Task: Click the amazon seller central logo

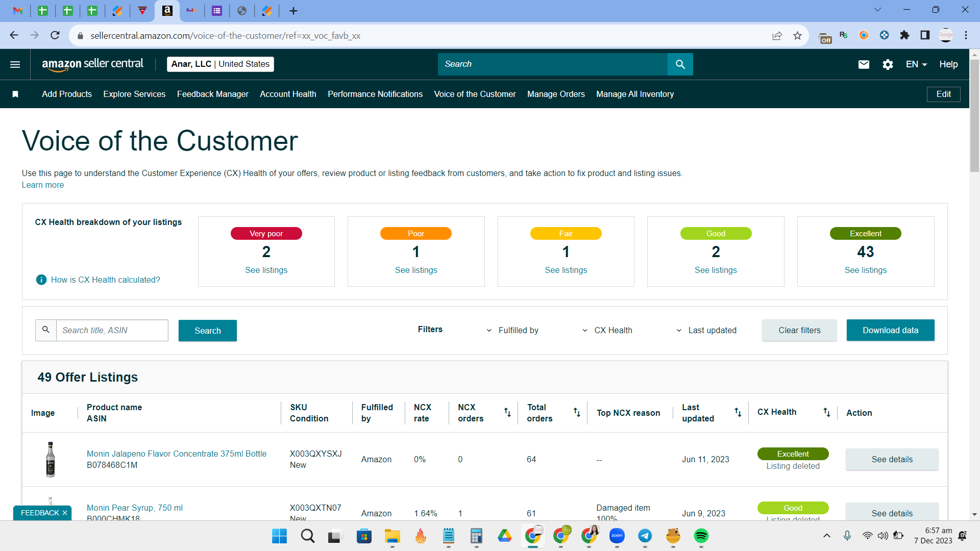Action: coord(92,64)
